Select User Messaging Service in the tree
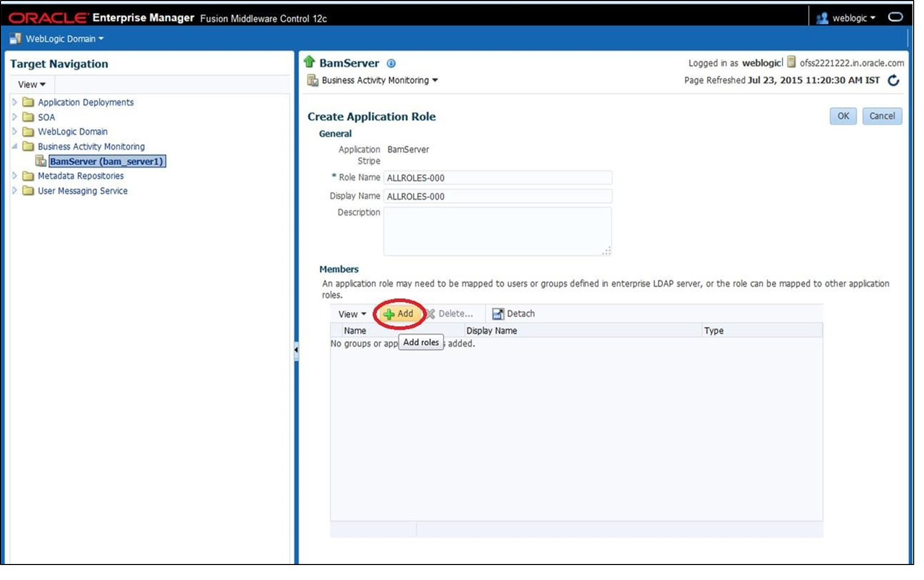Screen dimensions: 924x580 [83, 191]
